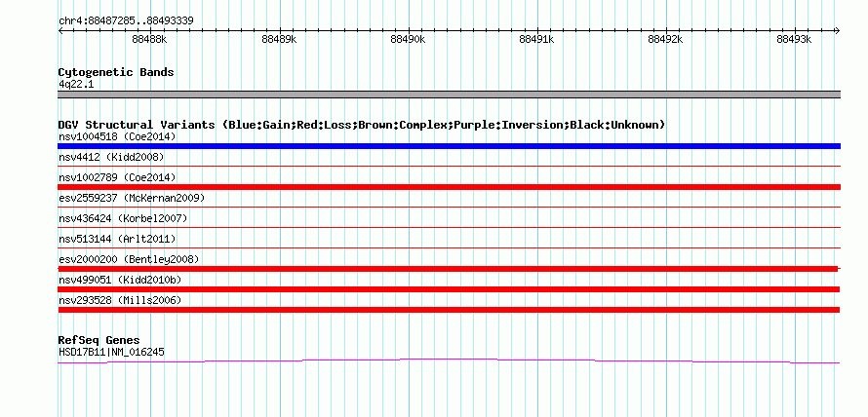Click the magenta HSD17B11 gene track line

449,360
